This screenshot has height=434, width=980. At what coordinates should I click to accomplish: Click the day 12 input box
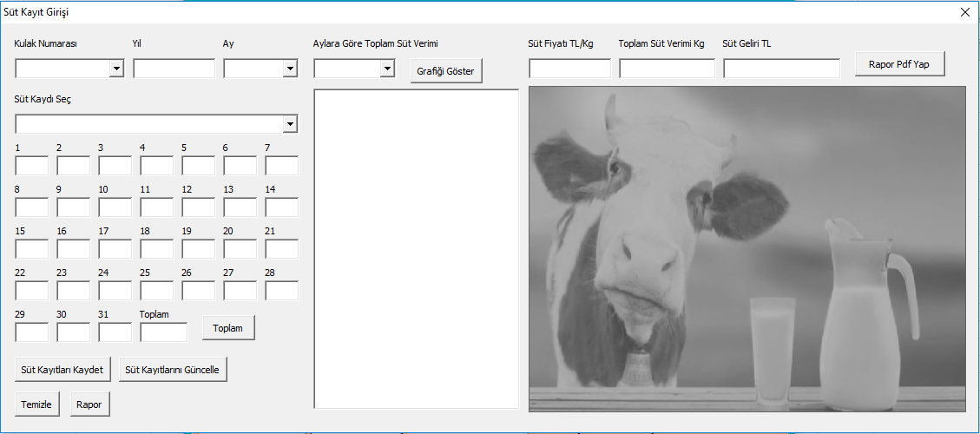tap(199, 207)
